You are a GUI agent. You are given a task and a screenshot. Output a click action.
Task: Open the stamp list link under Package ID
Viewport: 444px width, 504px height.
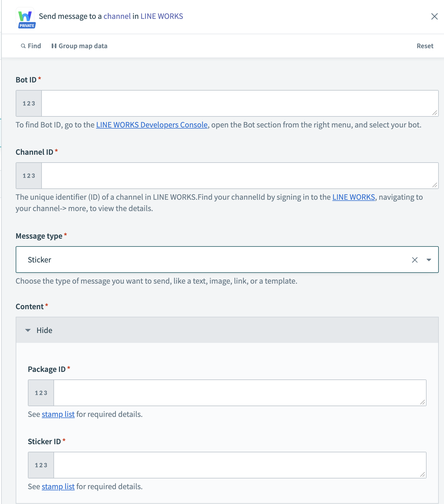58,414
